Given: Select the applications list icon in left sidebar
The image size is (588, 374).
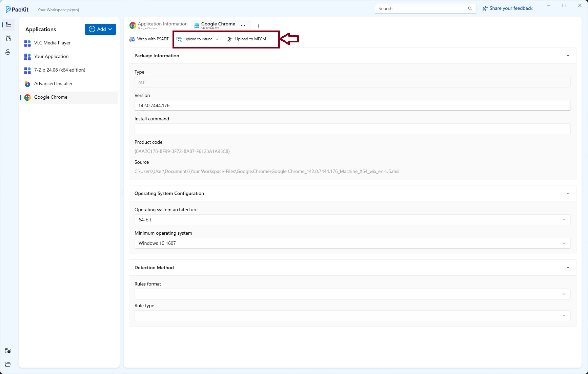Looking at the screenshot, I should (x=8, y=24).
